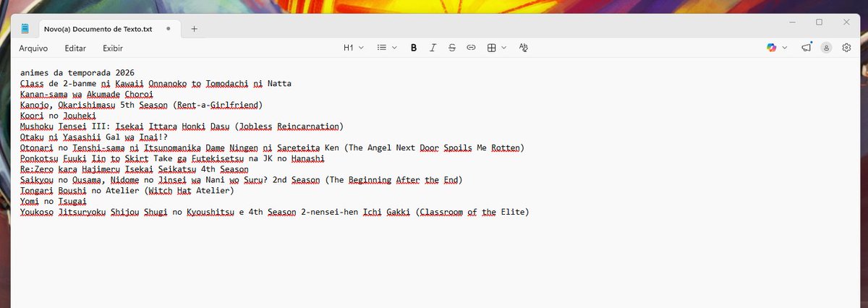Click the words '(The Beginning After the End)'
The height and width of the screenshot is (308, 868).
393,179
